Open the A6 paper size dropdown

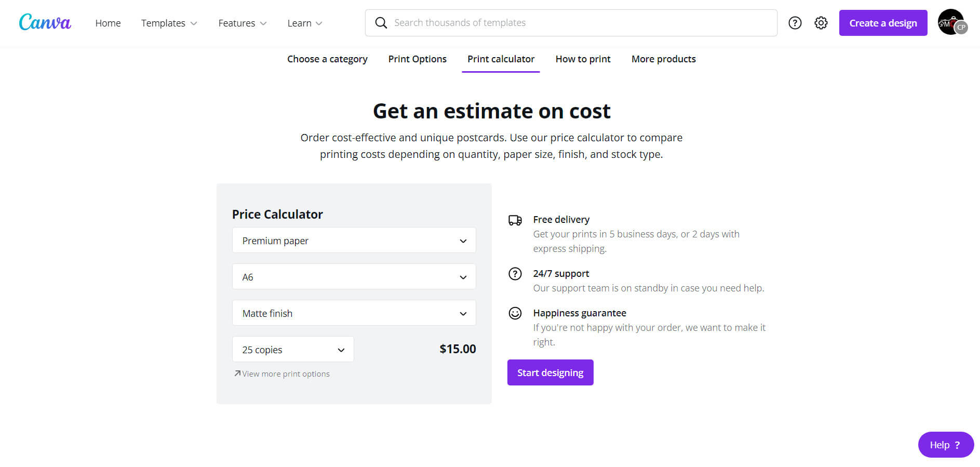[354, 277]
